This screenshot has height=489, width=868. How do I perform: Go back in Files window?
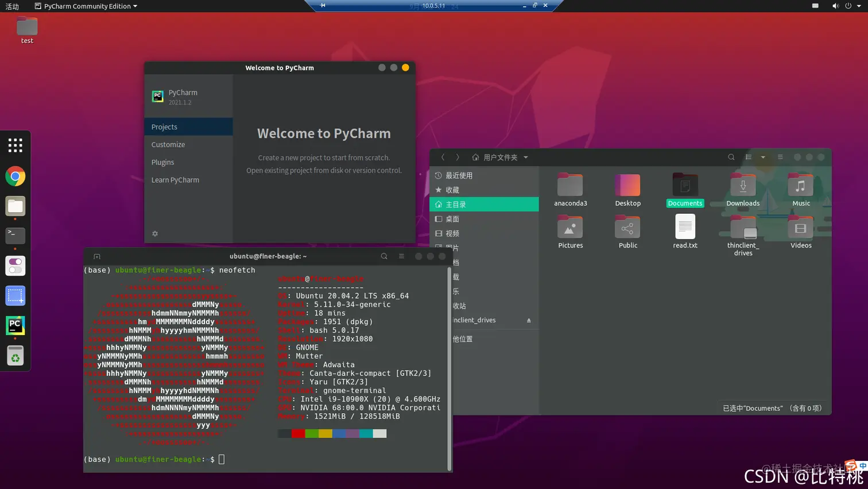click(x=443, y=157)
